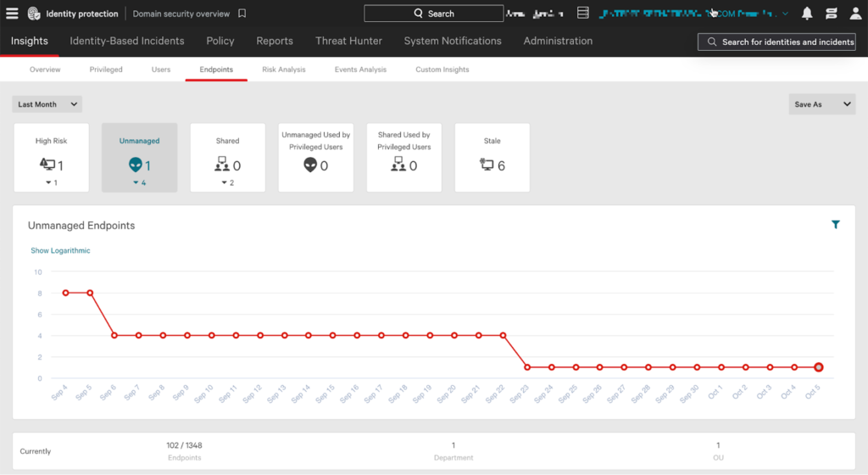Select the High Risk endpoints card

click(51, 158)
